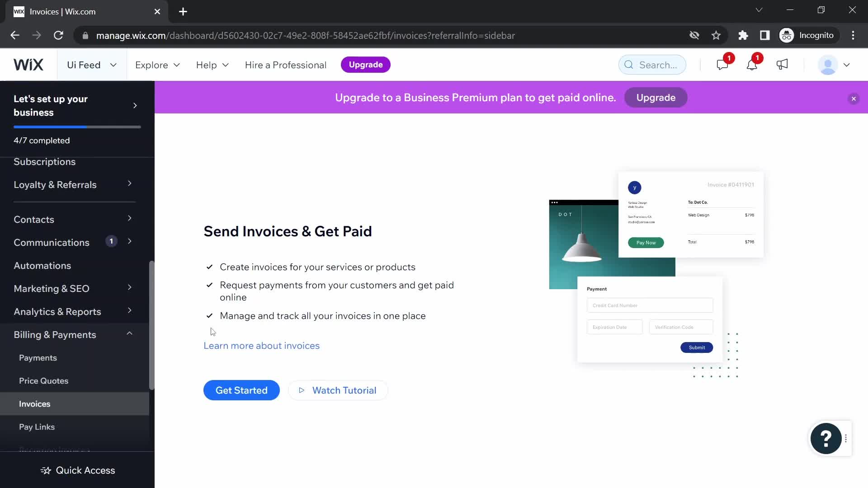Open the search bar
This screenshot has width=868, height=488.
click(x=652, y=64)
